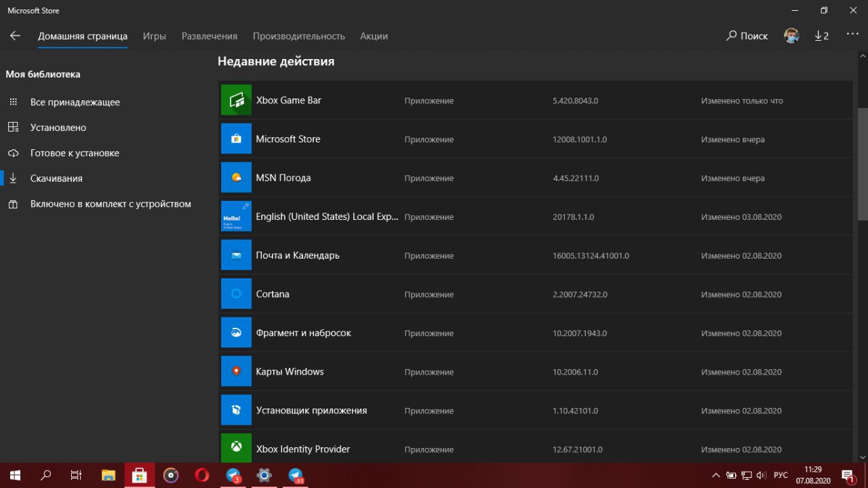Open Установщик приложения app name
This screenshot has width=868, height=488.
pyautogui.click(x=311, y=410)
